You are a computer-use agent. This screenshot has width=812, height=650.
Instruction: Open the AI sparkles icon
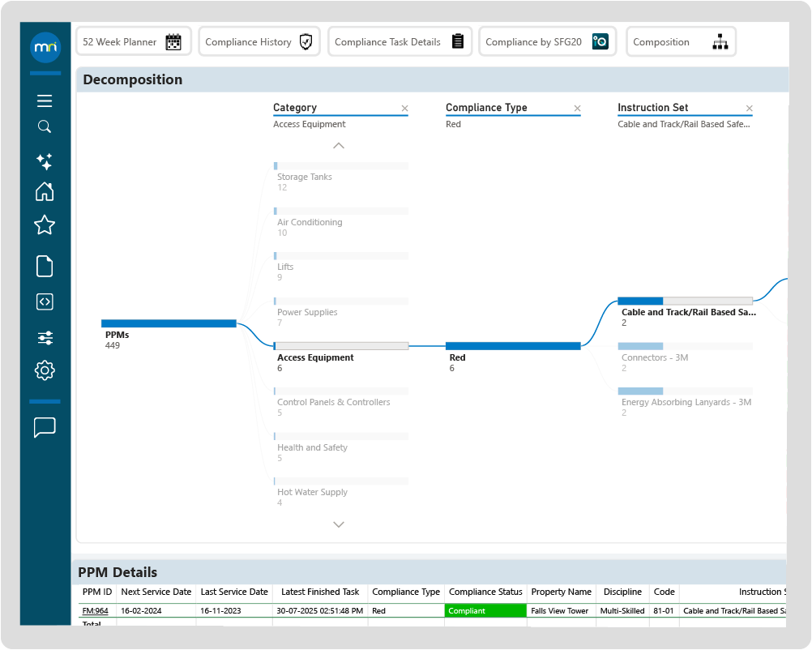[45, 161]
